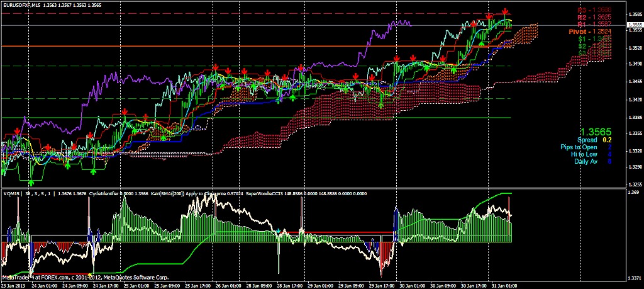Select the VQM15 indicator label
Viewport: 644px width, 289px height.
pyautogui.click(x=12, y=193)
